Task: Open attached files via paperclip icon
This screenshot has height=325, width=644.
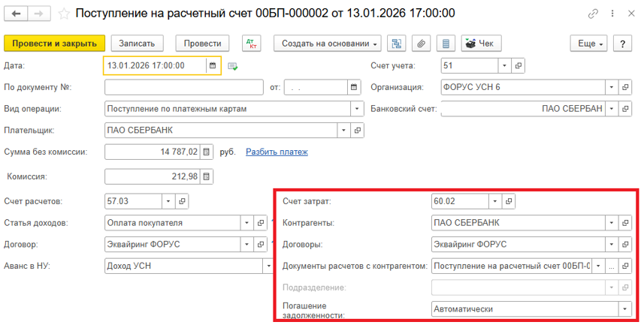Action: 422,44
